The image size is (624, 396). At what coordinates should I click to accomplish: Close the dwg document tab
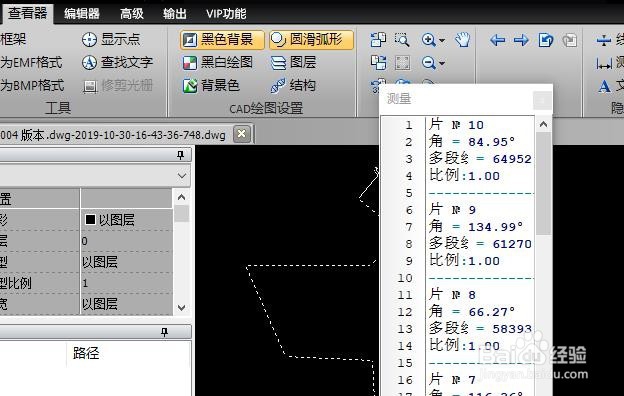click(242, 134)
